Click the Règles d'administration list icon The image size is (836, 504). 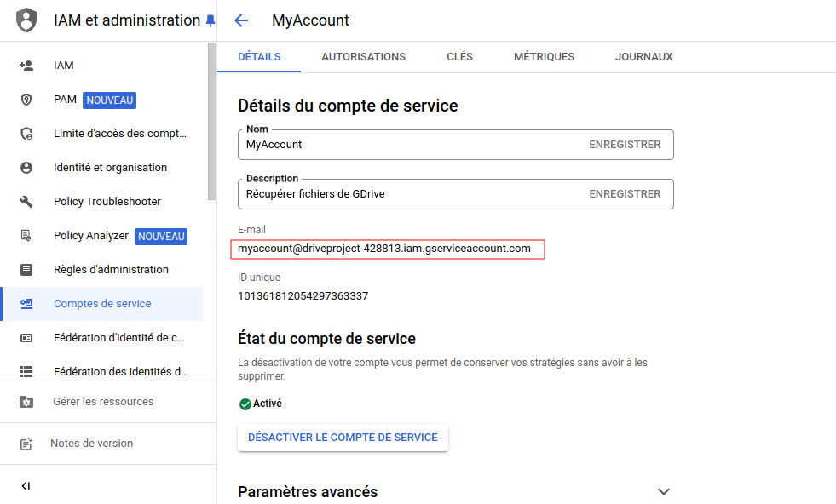(x=26, y=270)
